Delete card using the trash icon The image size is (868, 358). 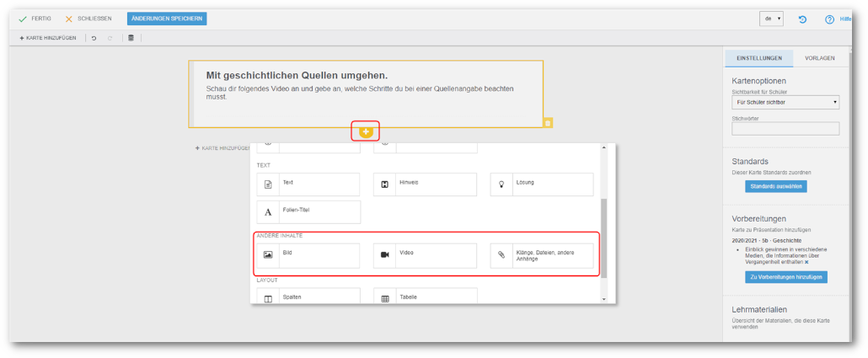(x=548, y=123)
